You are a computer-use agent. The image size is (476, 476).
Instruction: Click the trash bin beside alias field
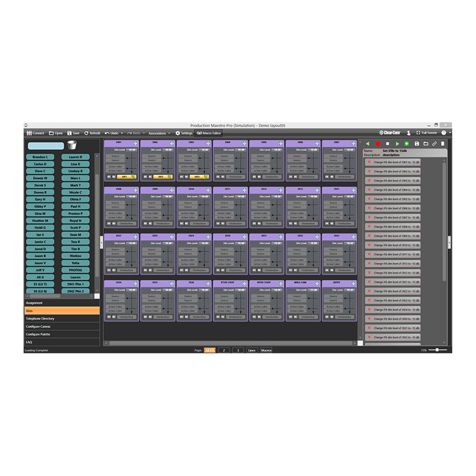72,145
